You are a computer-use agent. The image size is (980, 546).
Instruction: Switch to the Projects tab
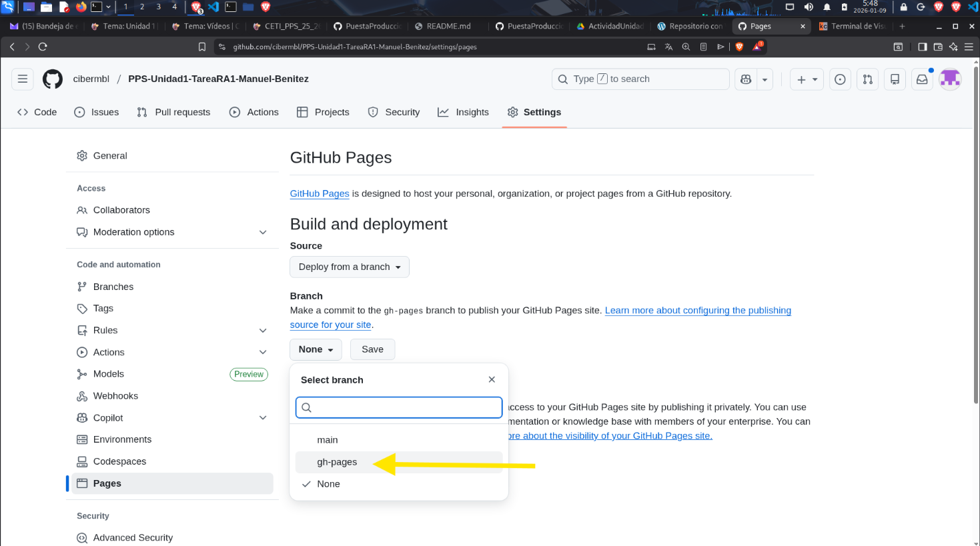(324, 112)
